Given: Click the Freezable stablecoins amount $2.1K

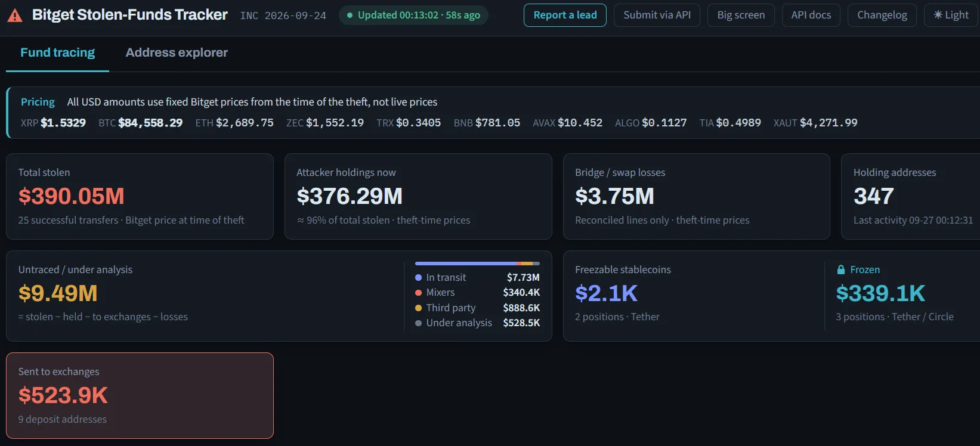Looking at the screenshot, I should (606, 293).
